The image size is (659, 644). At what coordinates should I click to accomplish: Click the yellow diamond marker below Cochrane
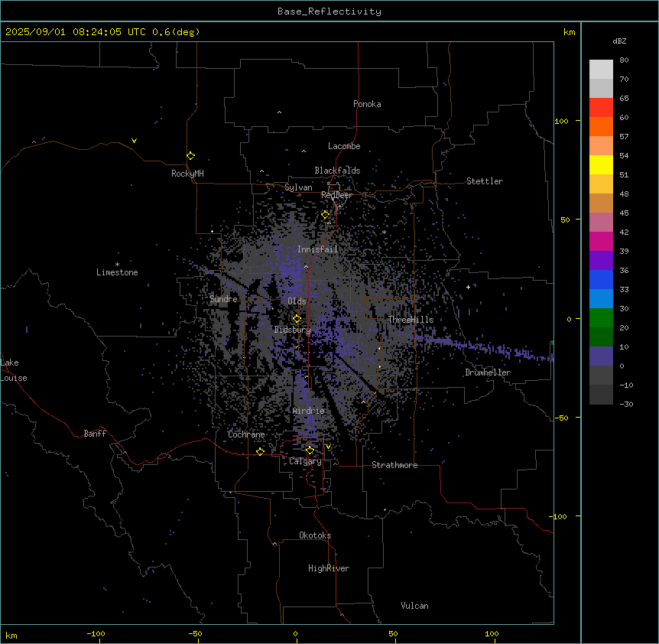260,451
